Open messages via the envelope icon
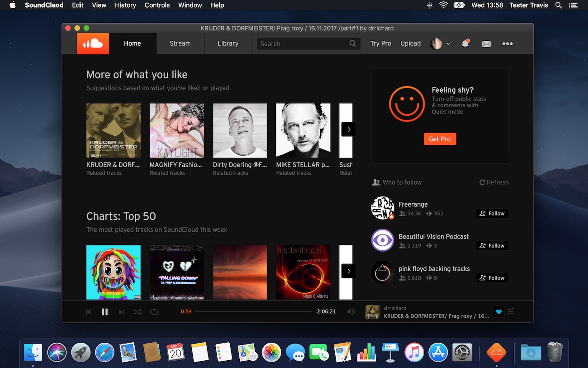This screenshot has width=588, height=368. [x=486, y=43]
